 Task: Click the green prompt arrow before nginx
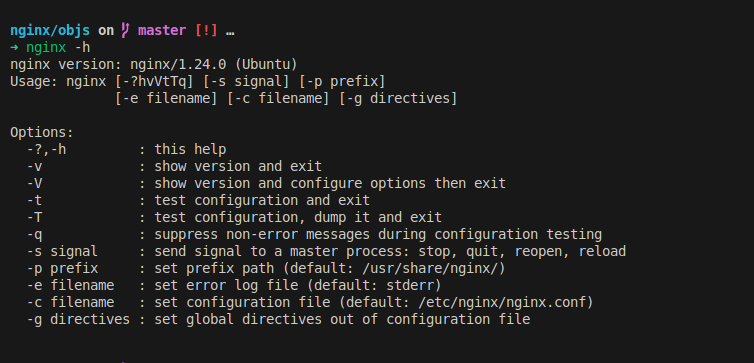click(x=14, y=48)
